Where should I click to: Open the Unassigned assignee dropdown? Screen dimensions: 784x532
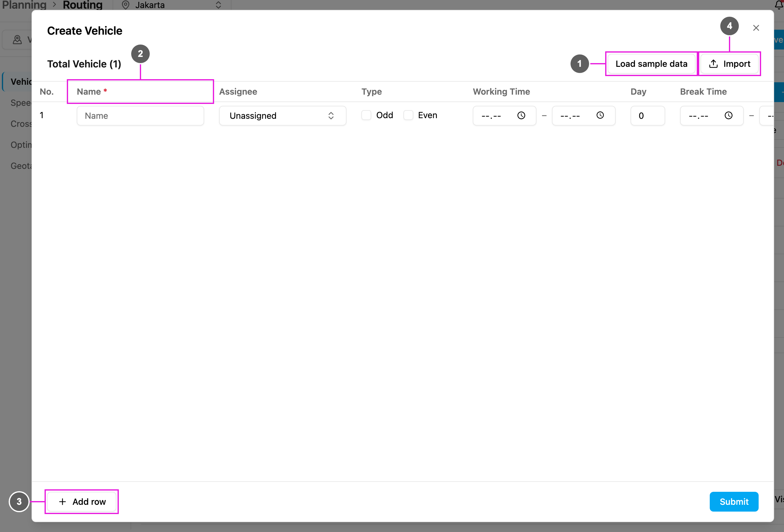(x=282, y=116)
